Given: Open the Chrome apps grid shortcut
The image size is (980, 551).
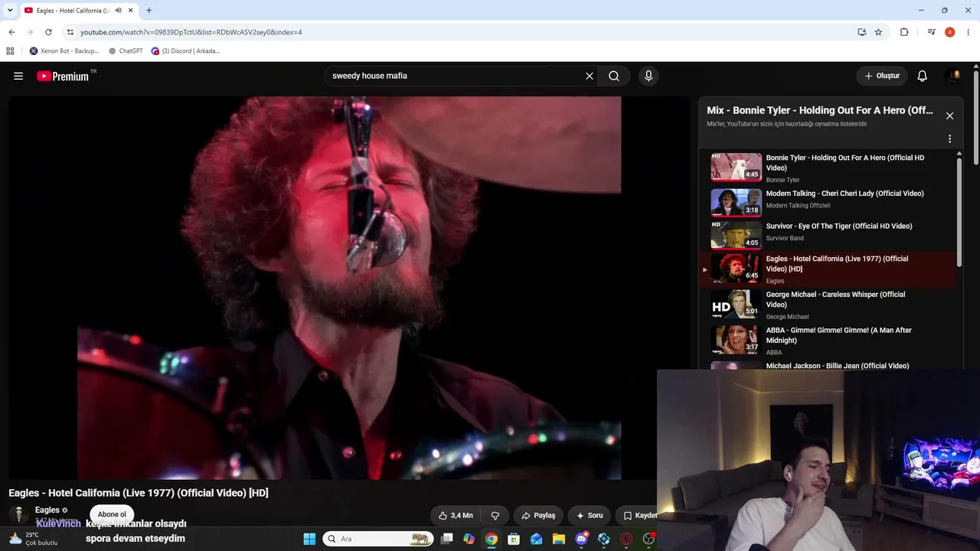Looking at the screenshot, I should [x=10, y=51].
